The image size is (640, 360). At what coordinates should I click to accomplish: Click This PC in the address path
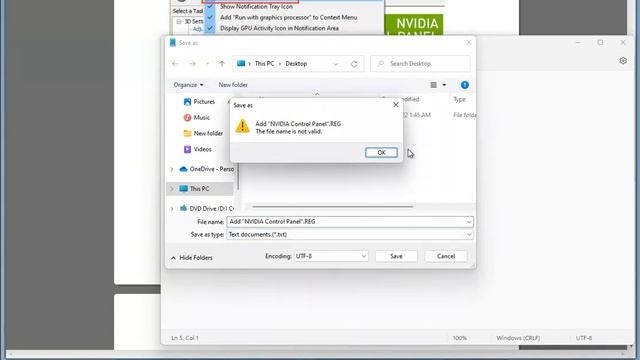point(264,64)
